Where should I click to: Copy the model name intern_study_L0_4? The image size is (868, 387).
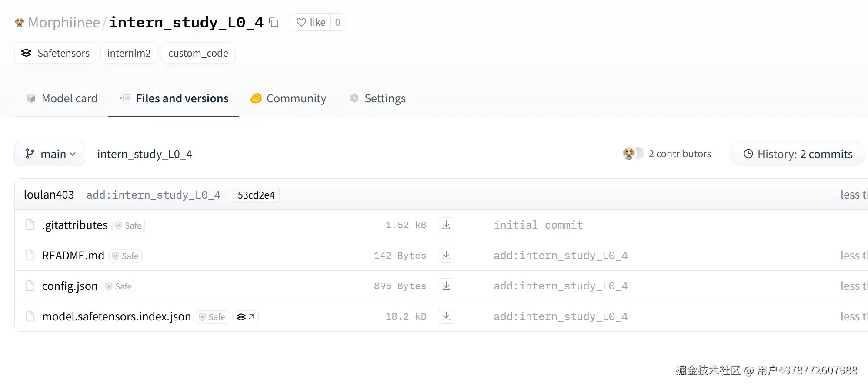coord(274,22)
